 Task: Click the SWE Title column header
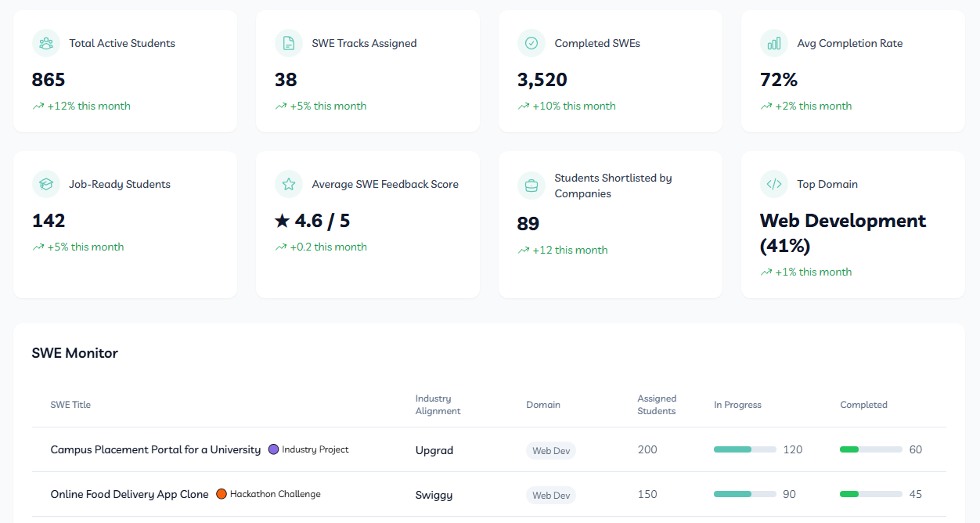tap(70, 405)
